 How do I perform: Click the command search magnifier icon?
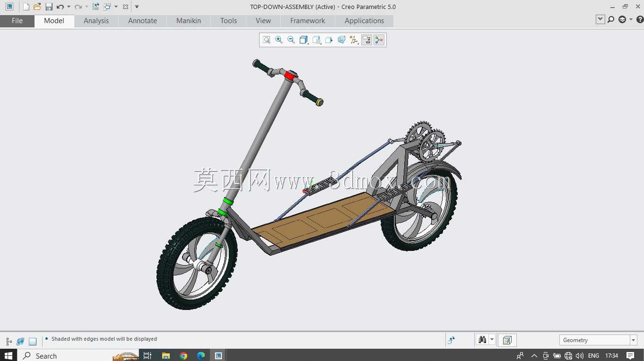click(611, 19)
